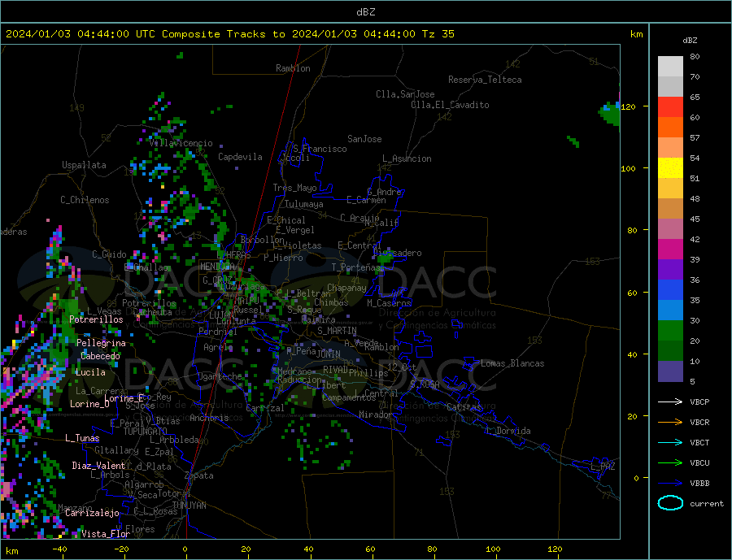Click the Ugarteche map label
This screenshot has width=732, height=560.
point(220,376)
